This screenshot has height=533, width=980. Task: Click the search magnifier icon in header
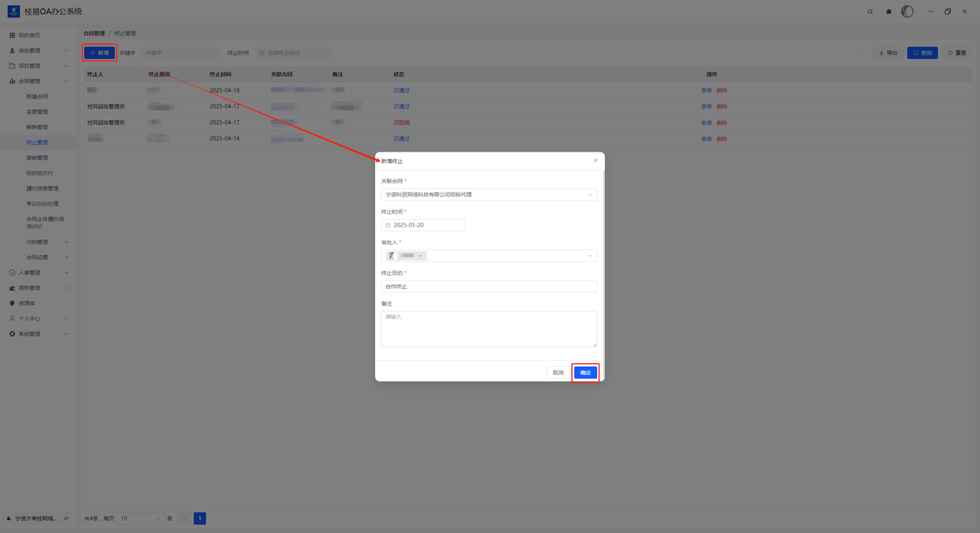pyautogui.click(x=870, y=11)
